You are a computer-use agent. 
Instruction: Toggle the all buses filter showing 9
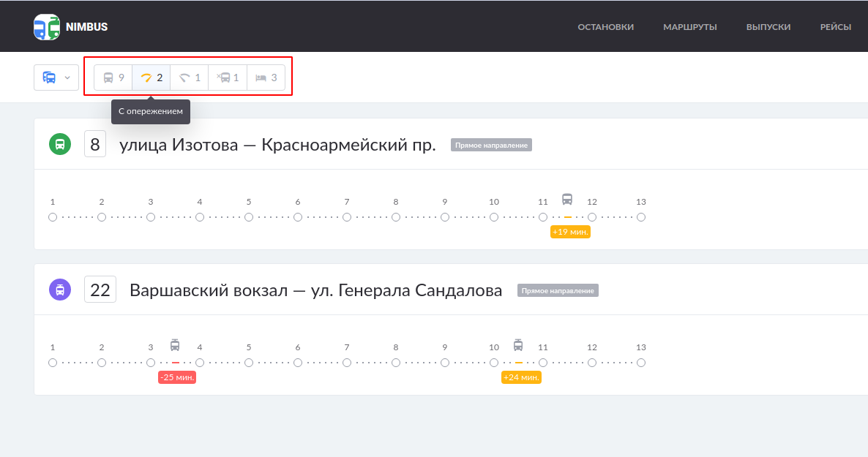pos(113,78)
